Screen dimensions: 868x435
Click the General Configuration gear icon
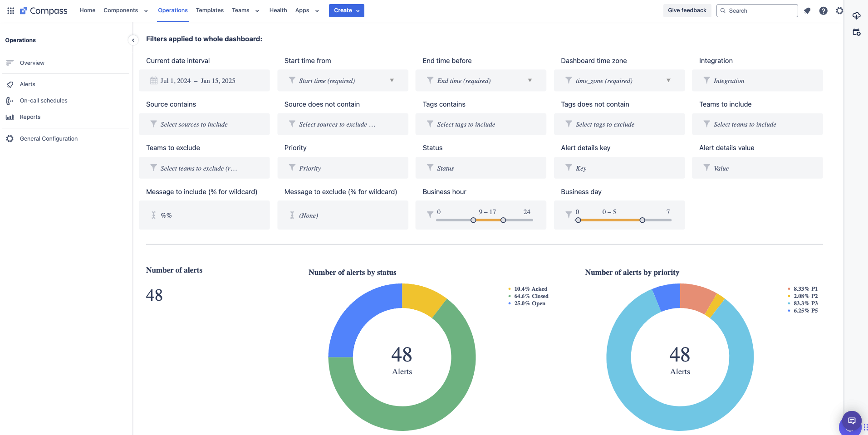(x=10, y=139)
